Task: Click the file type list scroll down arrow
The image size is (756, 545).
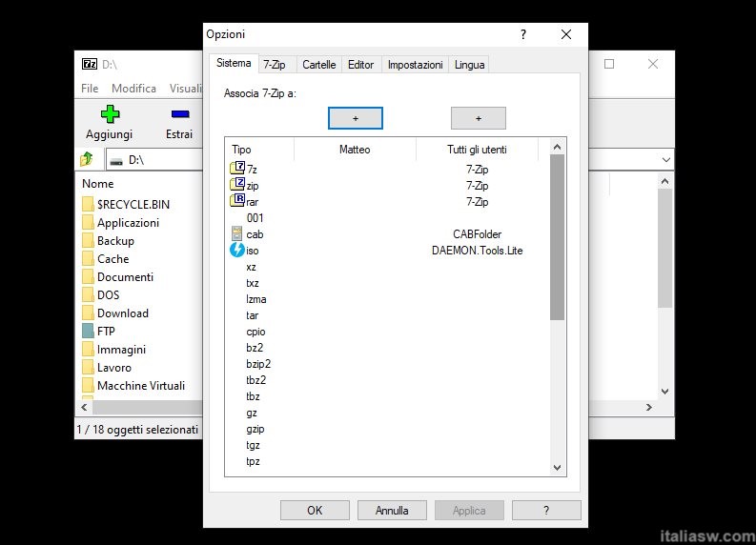Action: 558,467
